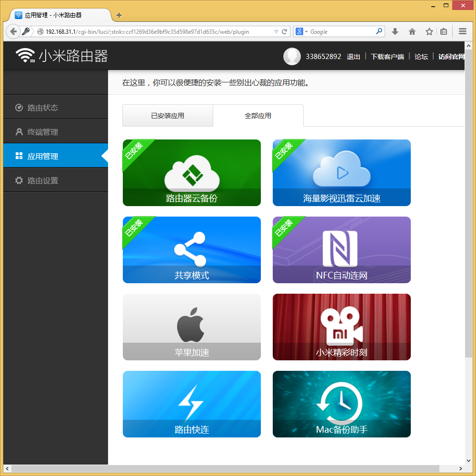Click the 小米路由器 logo
Viewport: 476px width, 476px height.
61,56
